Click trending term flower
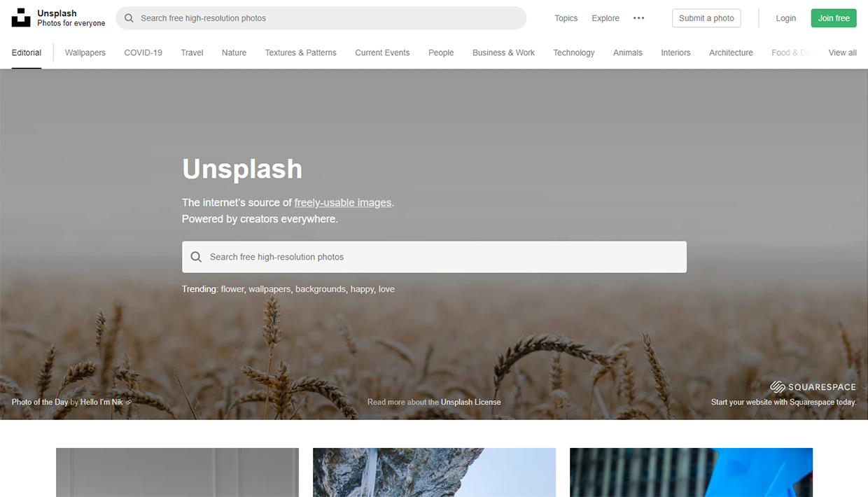Viewport: 868px width, 497px height. 232,289
